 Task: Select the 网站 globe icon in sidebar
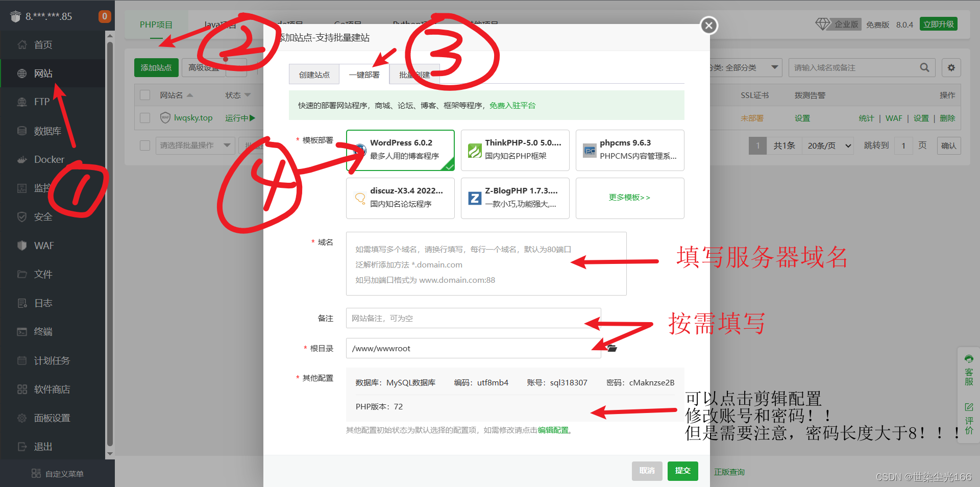tap(22, 74)
